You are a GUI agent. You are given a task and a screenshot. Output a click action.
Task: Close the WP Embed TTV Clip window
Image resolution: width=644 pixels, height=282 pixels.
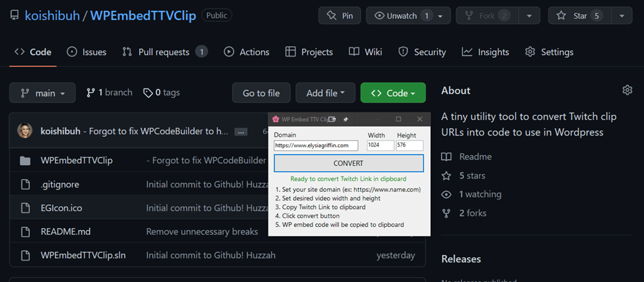[419, 119]
